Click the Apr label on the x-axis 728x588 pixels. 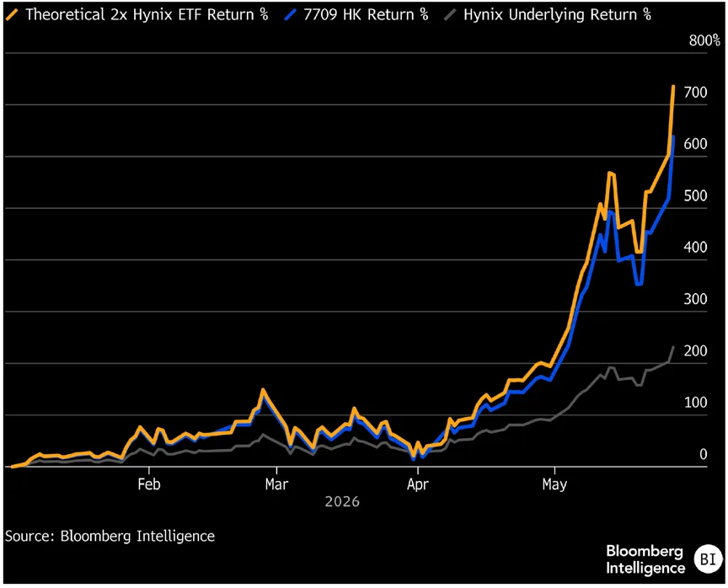pyautogui.click(x=418, y=484)
